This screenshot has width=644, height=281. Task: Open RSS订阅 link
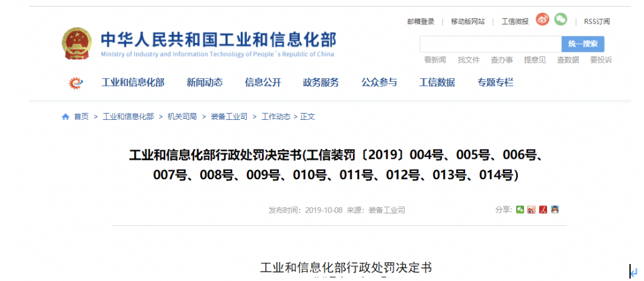coord(597,22)
